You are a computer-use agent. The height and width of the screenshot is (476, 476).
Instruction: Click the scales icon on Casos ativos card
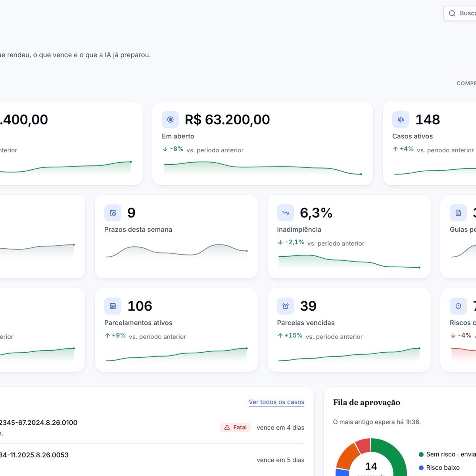click(x=401, y=119)
